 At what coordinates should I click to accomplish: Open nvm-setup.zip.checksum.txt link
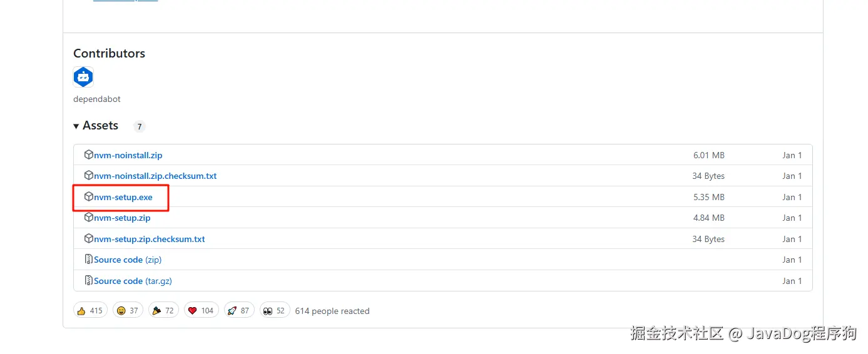pos(150,239)
